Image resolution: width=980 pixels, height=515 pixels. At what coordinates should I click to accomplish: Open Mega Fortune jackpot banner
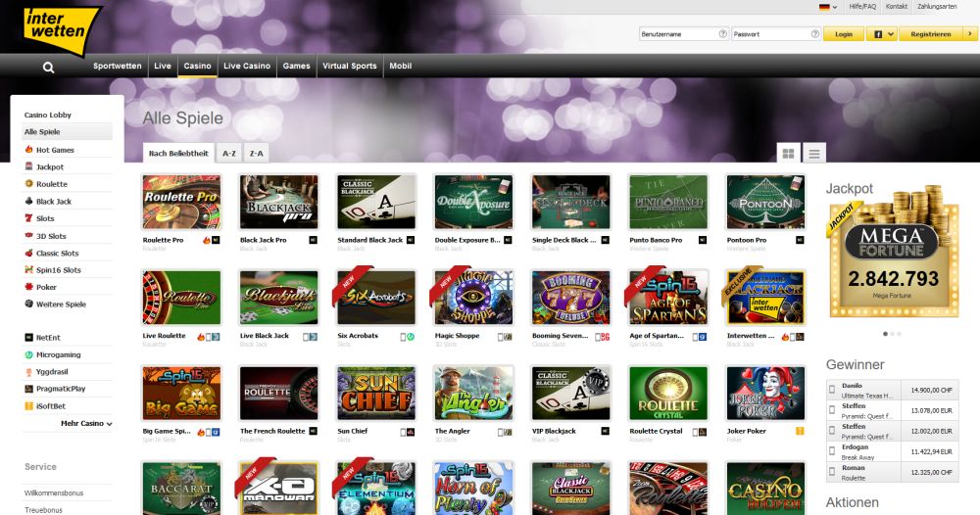click(x=893, y=253)
